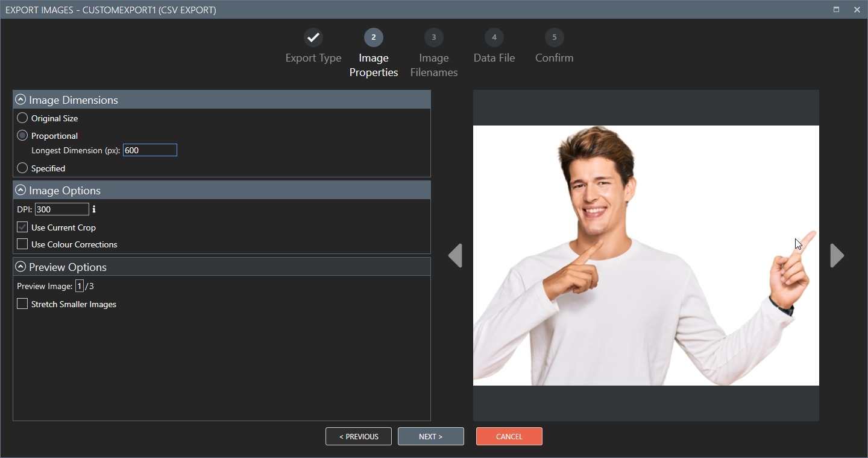Click inside the Longest Dimension field
The height and width of the screenshot is (458, 868).
click(x=149, y=150)
